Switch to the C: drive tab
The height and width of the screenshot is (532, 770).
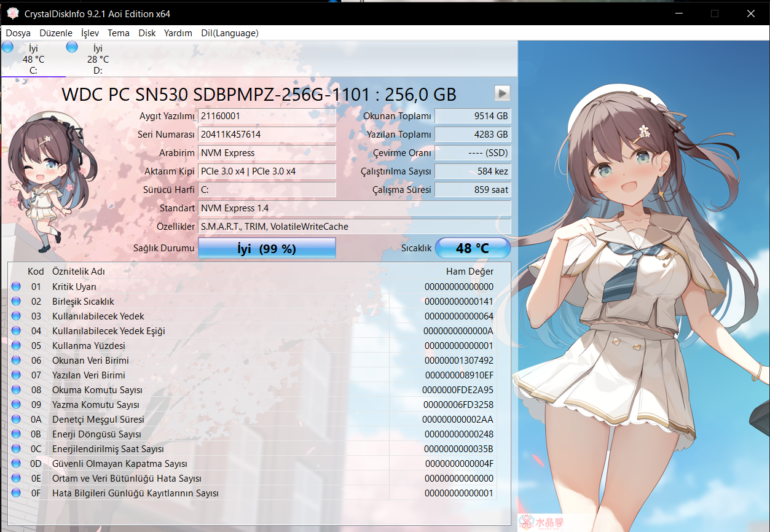click(33, 59)
